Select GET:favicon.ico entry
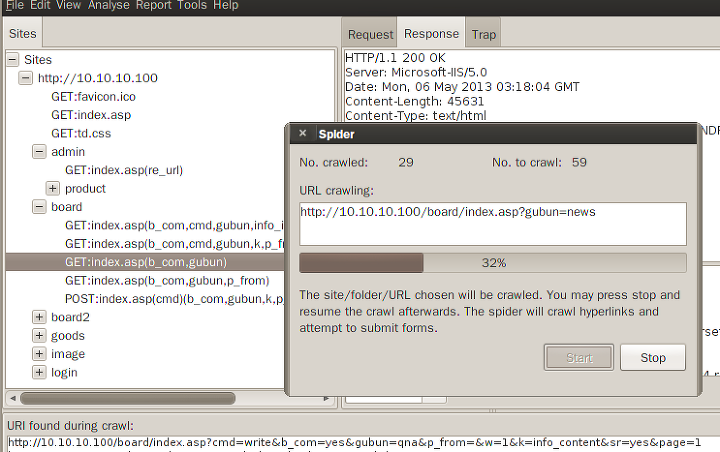 (93, 96)
